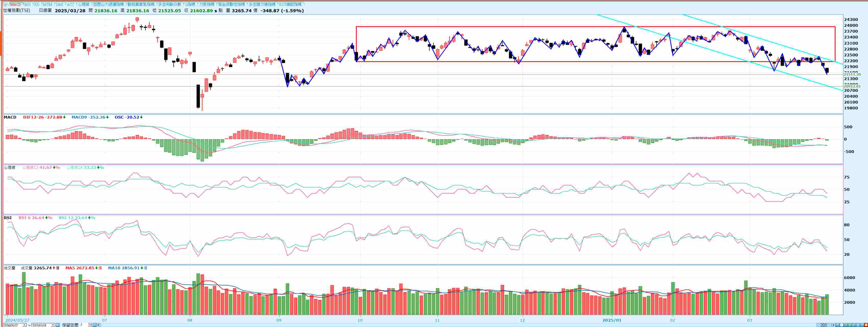Click the red alert bell icon at bottom right
Screen dimensions: 868x327
(866, 325)
